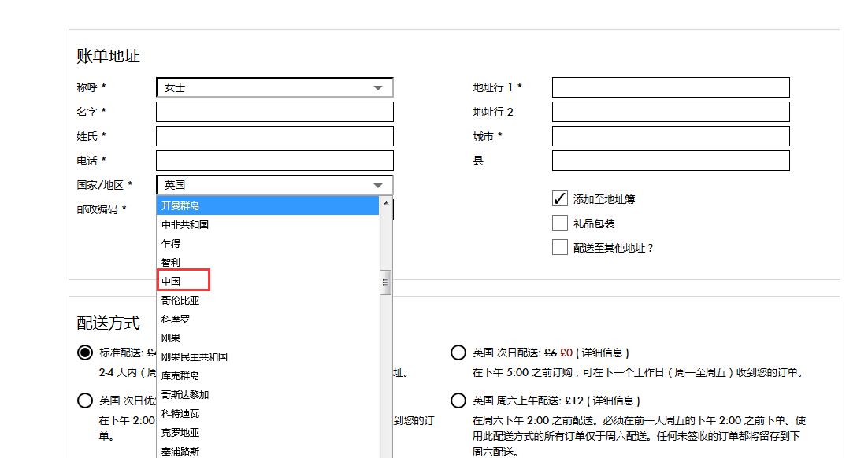Viewport: 868px width, 458px height.
Task: Click the country list scrollbar up arrow
Action: (x=386, y=203)
